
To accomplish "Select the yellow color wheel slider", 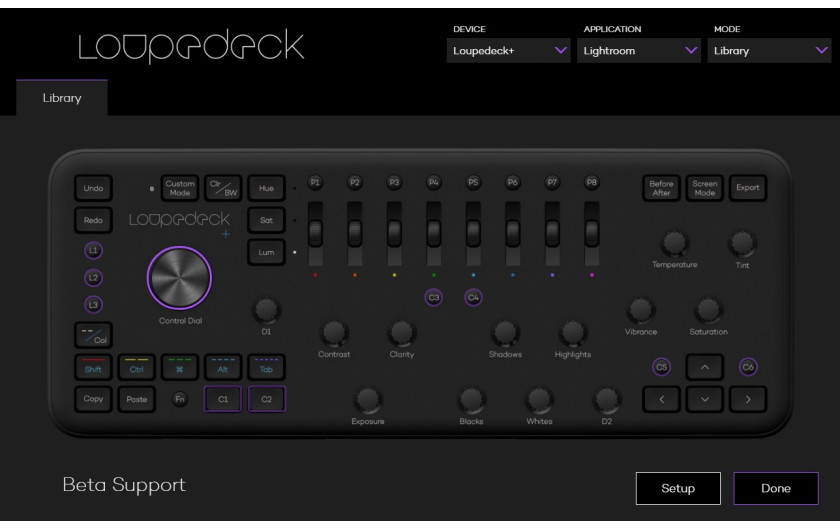I will (x=394, y=233).
